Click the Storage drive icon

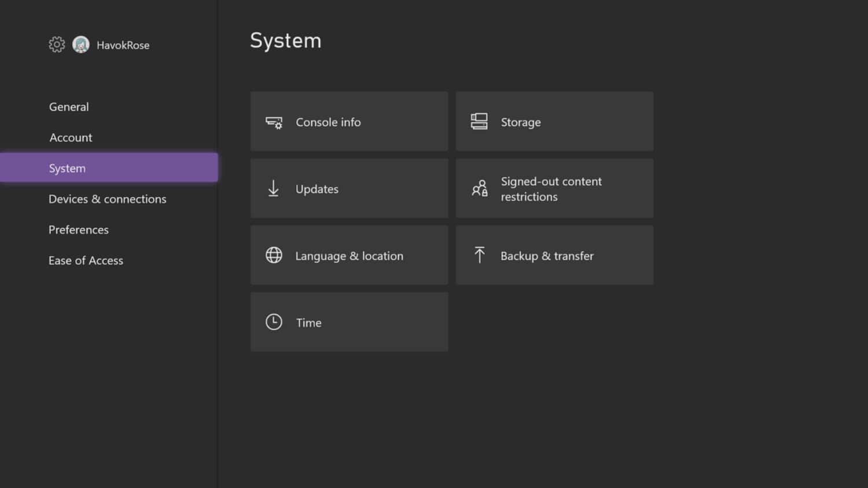pyautogui.click(x=479, y=121)
